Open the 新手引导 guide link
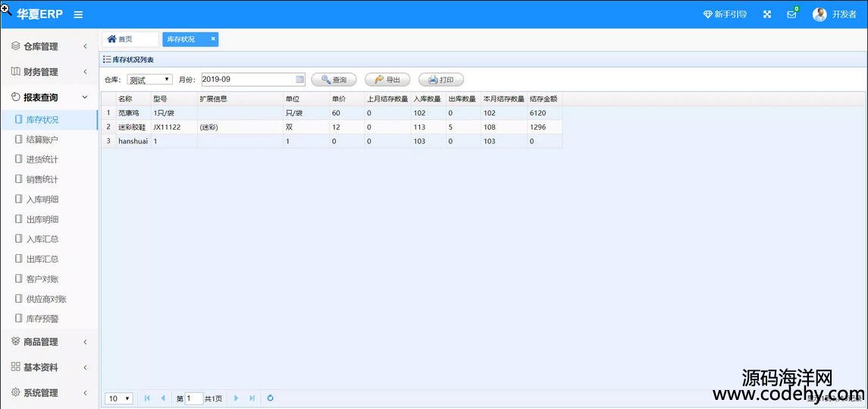Image resolution: width=868 pixels, height=409 pixels. 725,14
